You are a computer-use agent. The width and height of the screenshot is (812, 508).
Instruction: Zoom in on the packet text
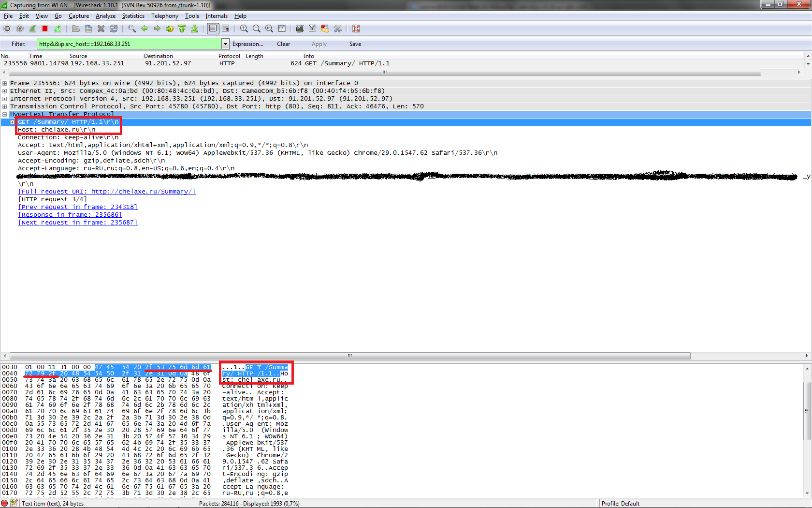pos(244,29)
